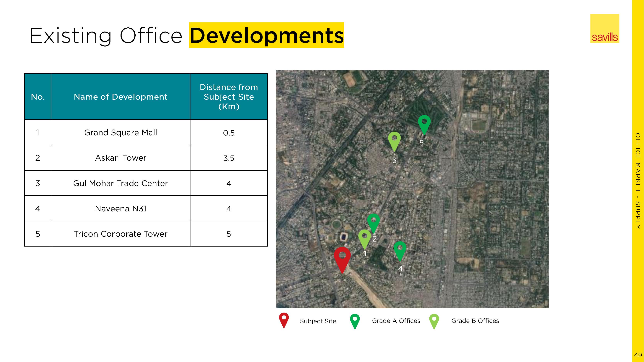
Task: Select the Askari Tower table cell
Action: tap(121, 158)
